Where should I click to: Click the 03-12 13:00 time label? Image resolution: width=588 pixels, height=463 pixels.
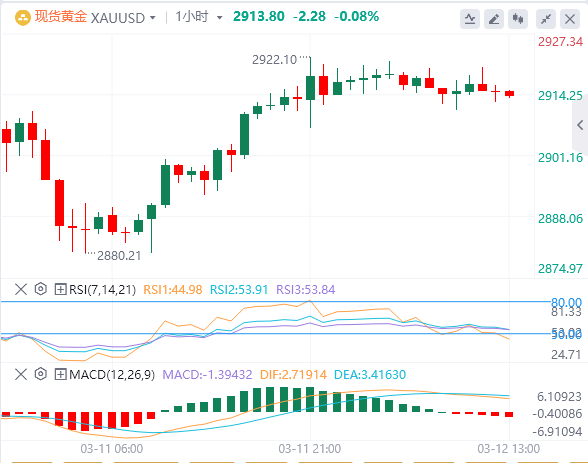[508, 449]
